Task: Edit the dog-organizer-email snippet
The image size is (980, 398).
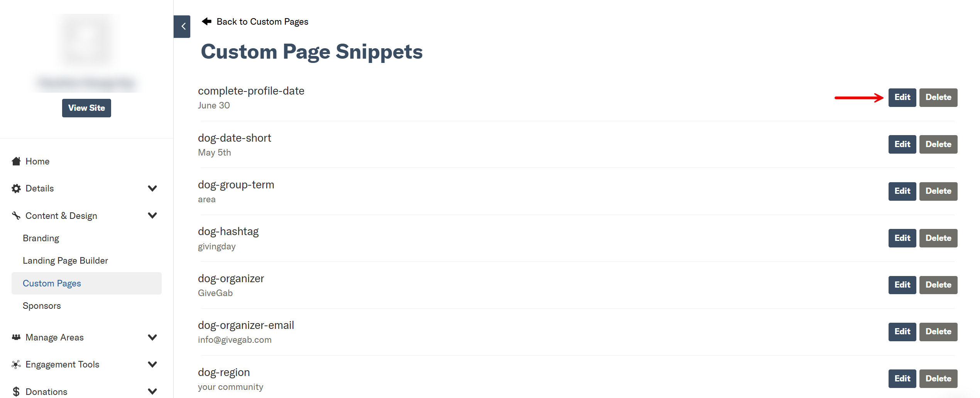Action: coord(902,332)
